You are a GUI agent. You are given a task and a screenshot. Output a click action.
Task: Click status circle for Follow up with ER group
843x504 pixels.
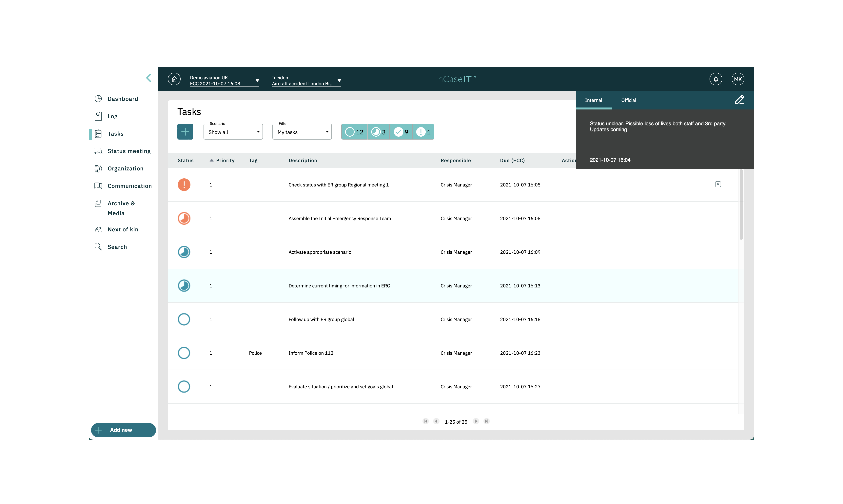[x=184, y=319]
